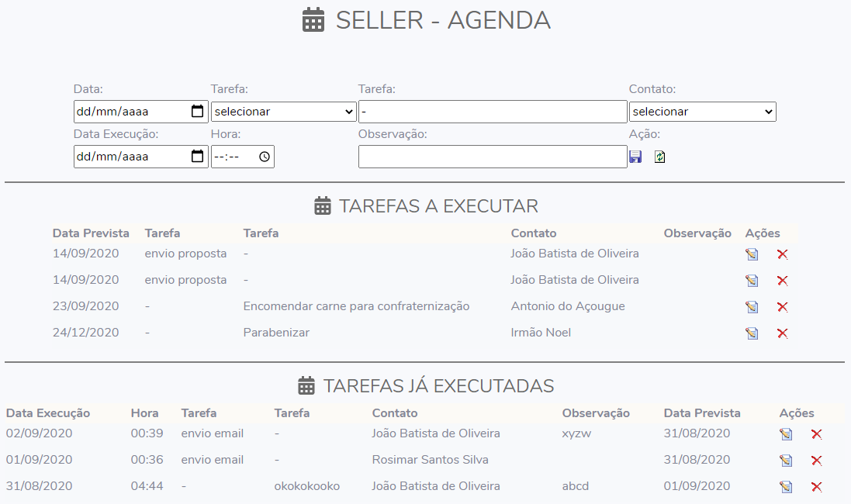Click the date cell 23/09/2020

pos(86,306)
